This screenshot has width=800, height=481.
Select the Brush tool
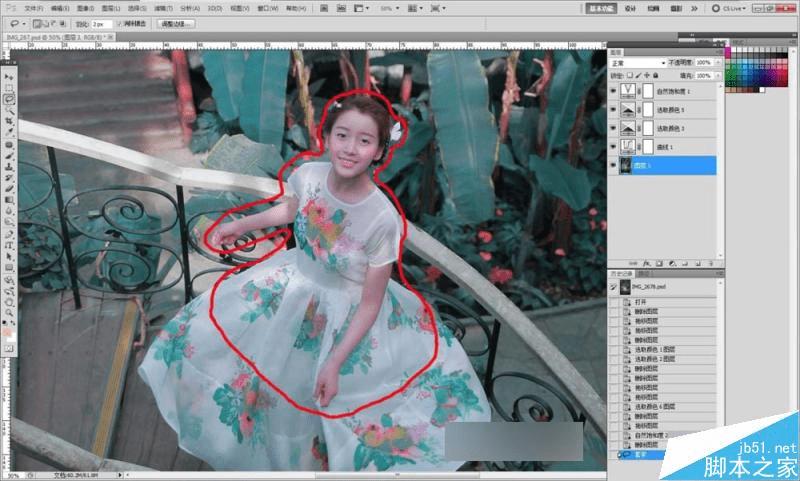click(x=9, y=156)
